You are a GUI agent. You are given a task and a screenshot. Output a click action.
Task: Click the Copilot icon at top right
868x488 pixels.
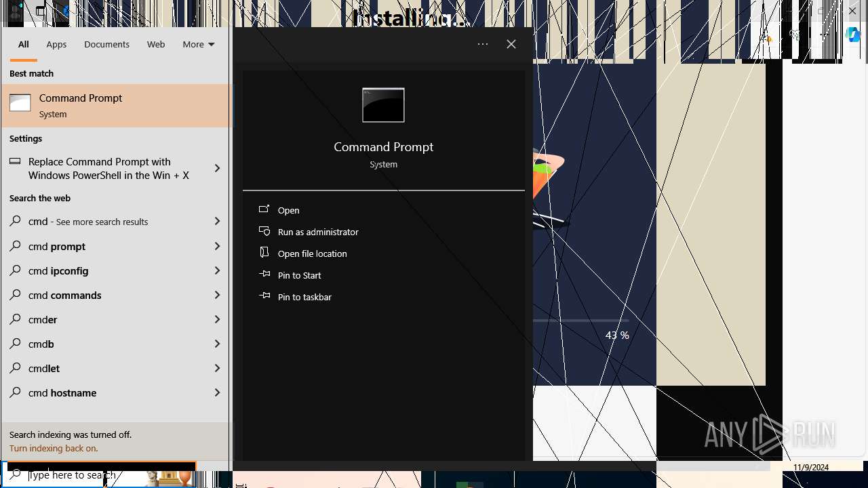click(x=853, y=35)
